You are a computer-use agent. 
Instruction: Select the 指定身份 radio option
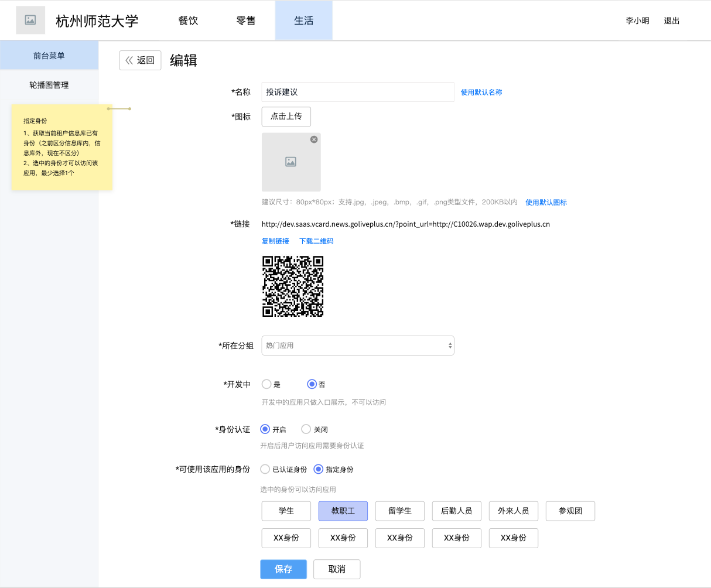(x=319, y=469)
